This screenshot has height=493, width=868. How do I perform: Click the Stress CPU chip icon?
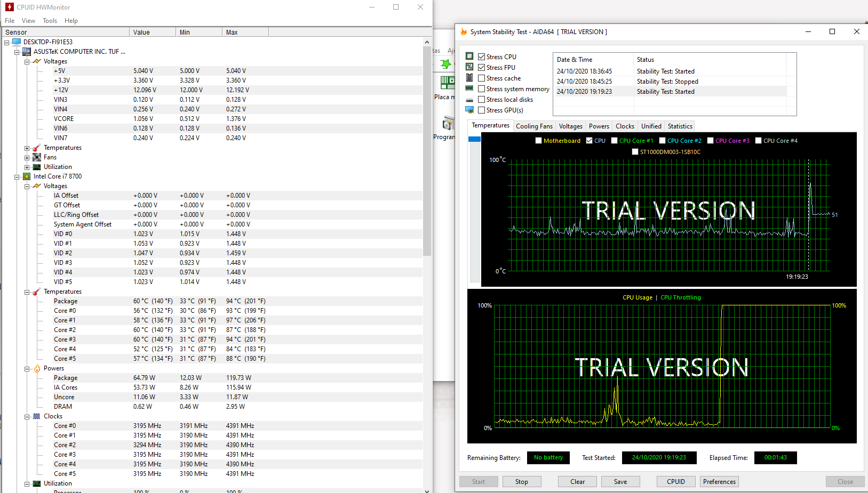point(469,56)
